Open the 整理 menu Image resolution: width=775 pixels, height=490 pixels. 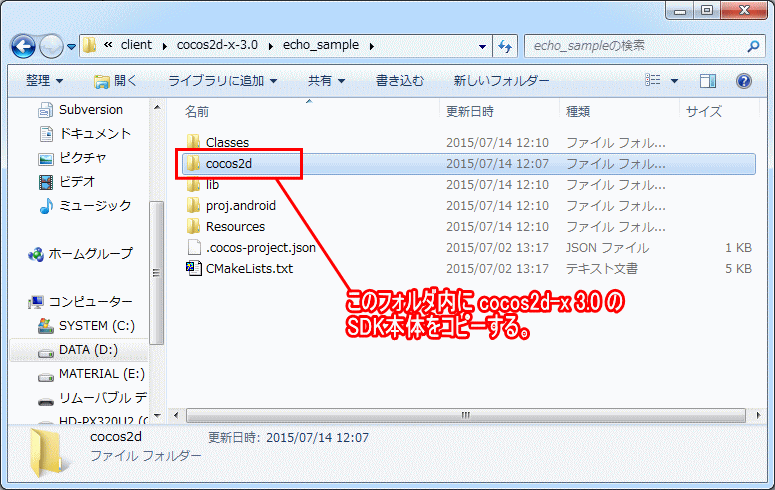44,80
